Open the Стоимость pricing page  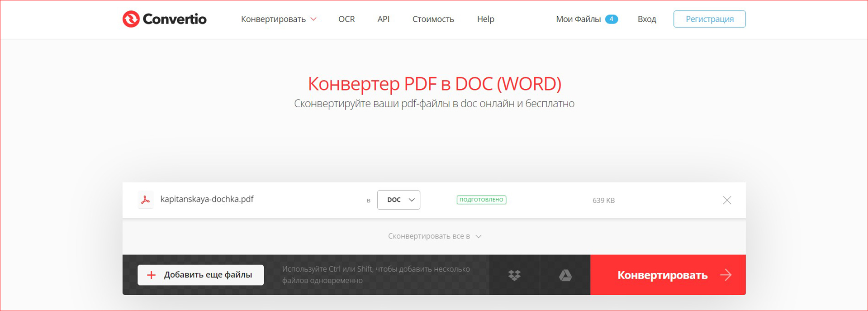(433, 19)
